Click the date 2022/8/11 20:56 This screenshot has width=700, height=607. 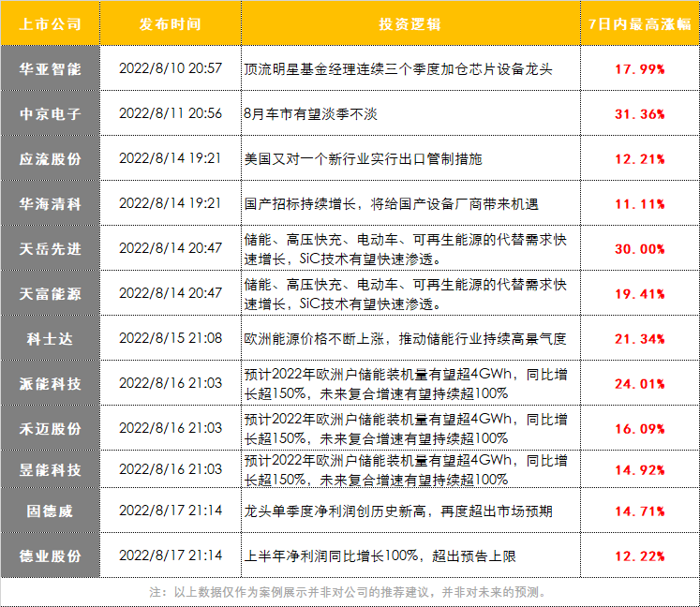(x=171, y=113)
